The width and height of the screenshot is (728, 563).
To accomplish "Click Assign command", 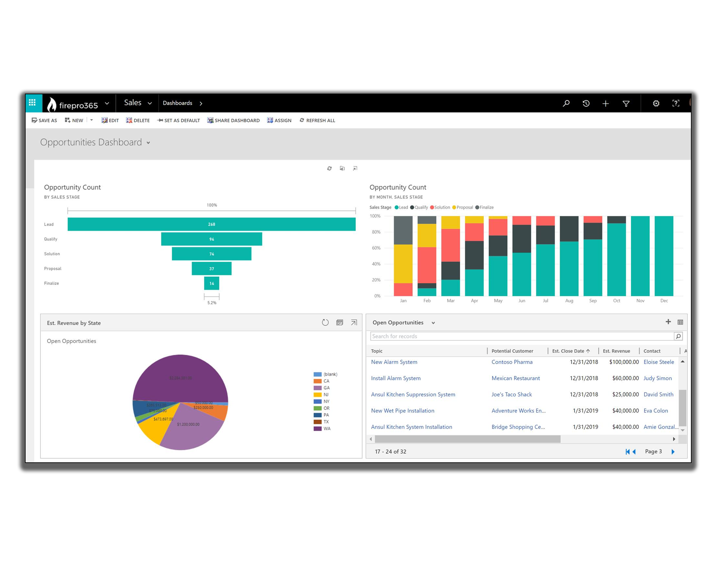I will pos(279,120).
